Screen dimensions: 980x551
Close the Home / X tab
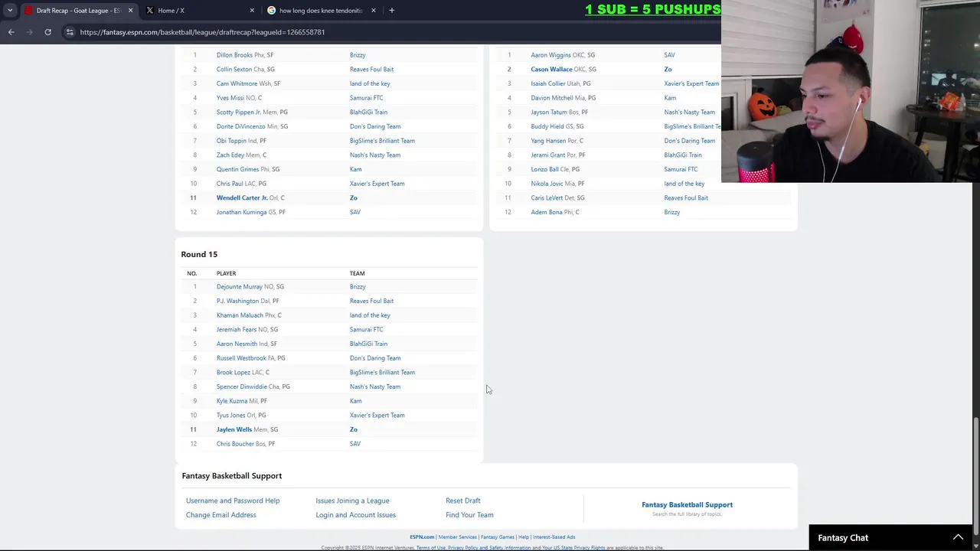[252, 11]
